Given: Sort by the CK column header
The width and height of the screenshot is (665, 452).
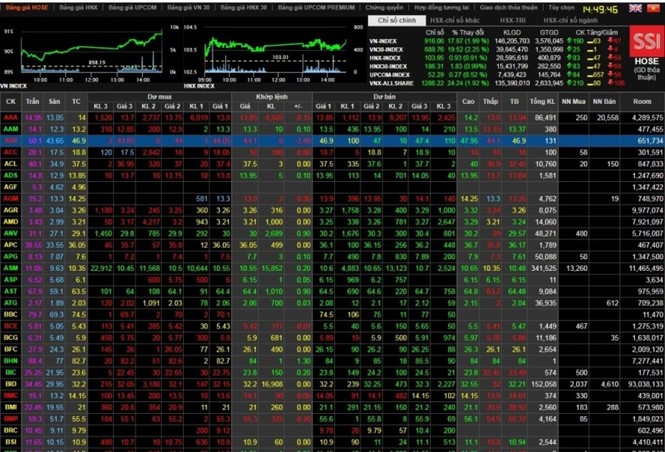Looking at the screenshot, I should point(11,102).
